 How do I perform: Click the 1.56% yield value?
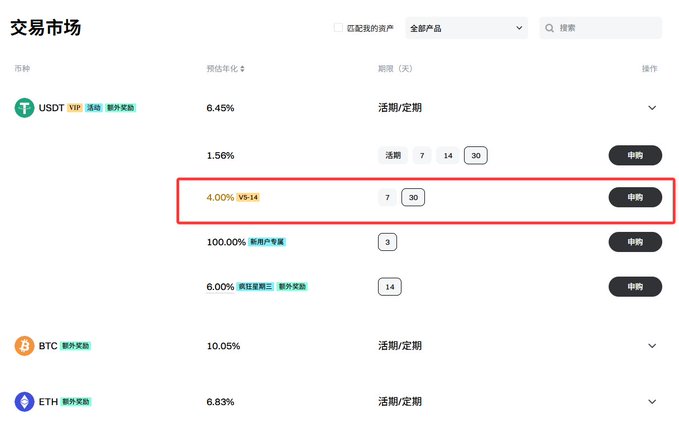coord(220,156)
